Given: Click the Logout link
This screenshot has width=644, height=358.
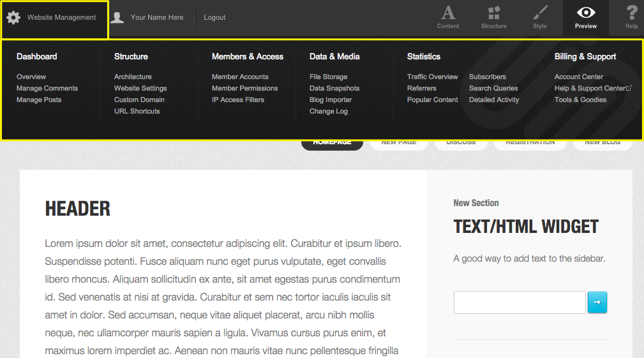Looking at the screenshot, I should (214, 18).
